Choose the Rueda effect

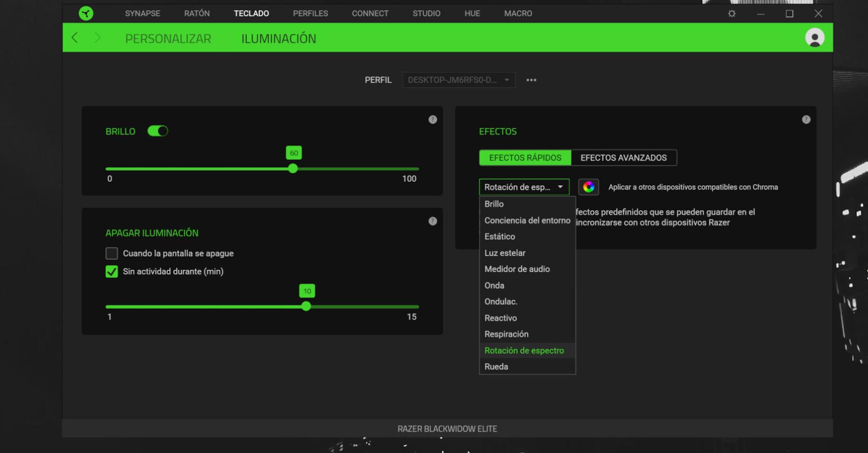(x=527, y=367)
